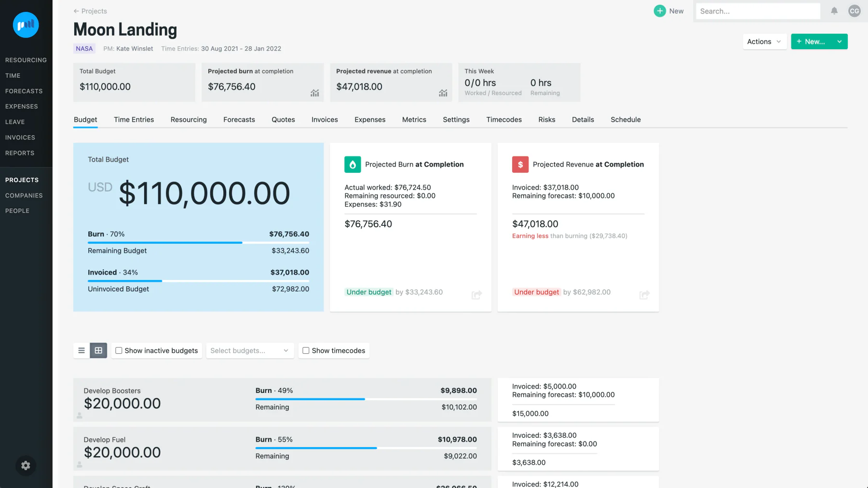Click the Earning less warning text
868x488 pixels.
click(530, 236)
